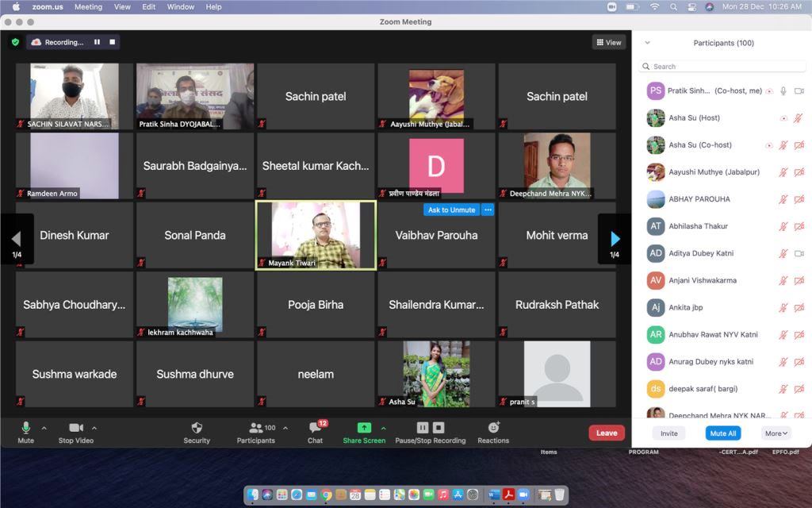Image resolution: width=812 pixels, height=508 pixels.
Task: Expand Share Screen options caret
Action: point(384,428)
